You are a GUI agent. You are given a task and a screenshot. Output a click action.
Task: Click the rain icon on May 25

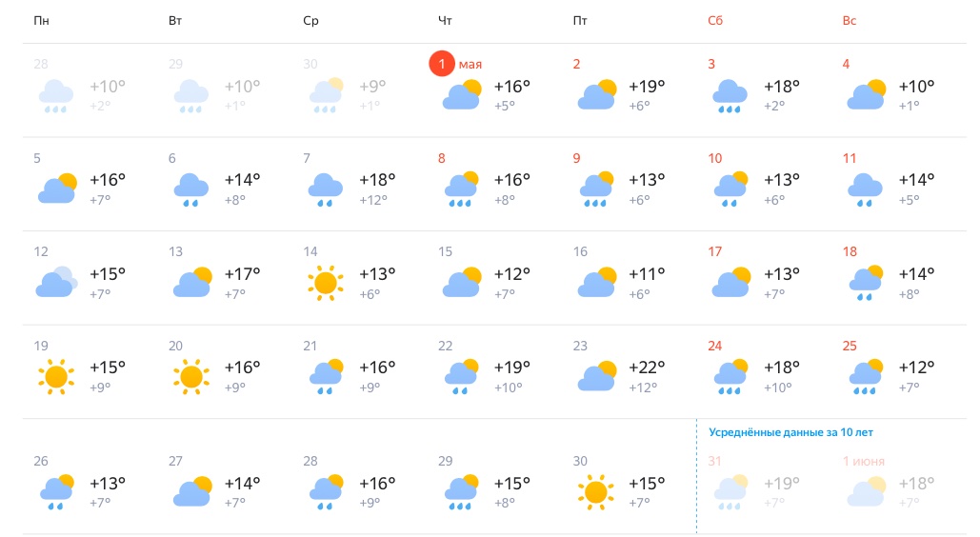click(x=867, y=376)
